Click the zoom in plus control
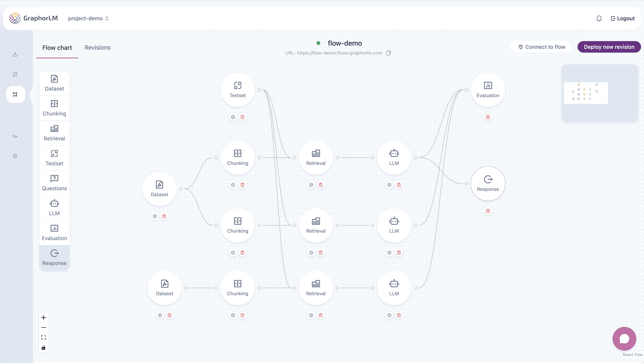Screen dimensions: 644x363 click(43, 317)
